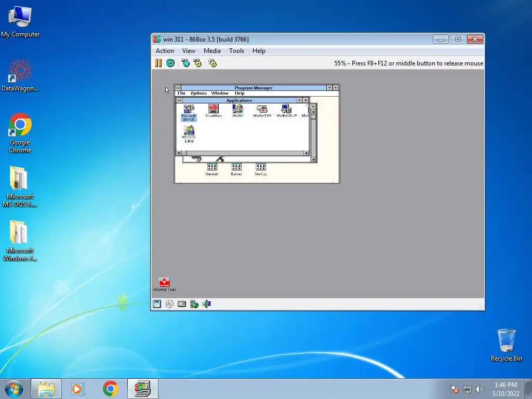Maximize Program Manager with up arrow
Screen dimensions: 532x399
336,87
